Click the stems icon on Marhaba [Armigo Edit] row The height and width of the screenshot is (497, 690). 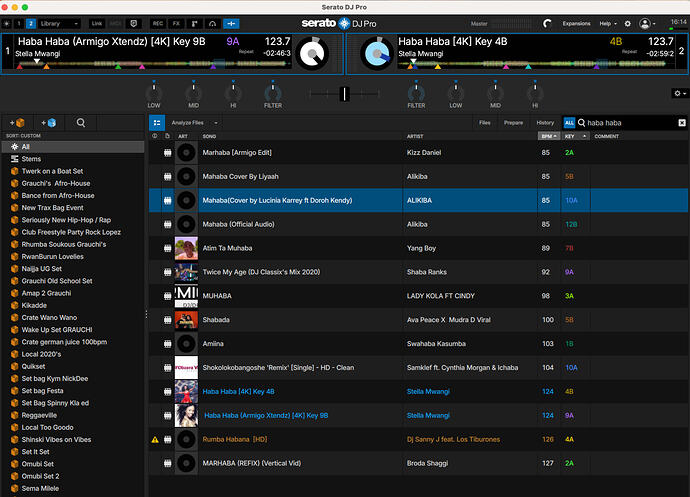click(x=167, y=153)
